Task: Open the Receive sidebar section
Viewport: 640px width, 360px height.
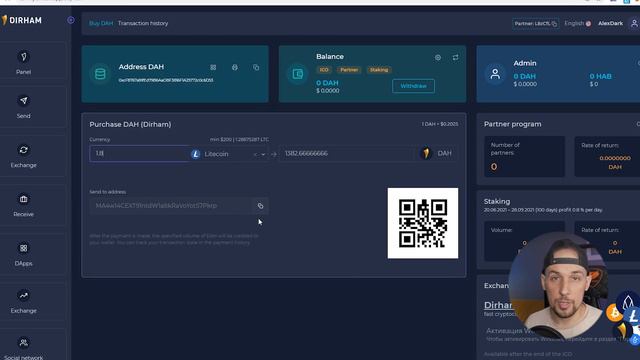Action: click(x=23, y=205)
